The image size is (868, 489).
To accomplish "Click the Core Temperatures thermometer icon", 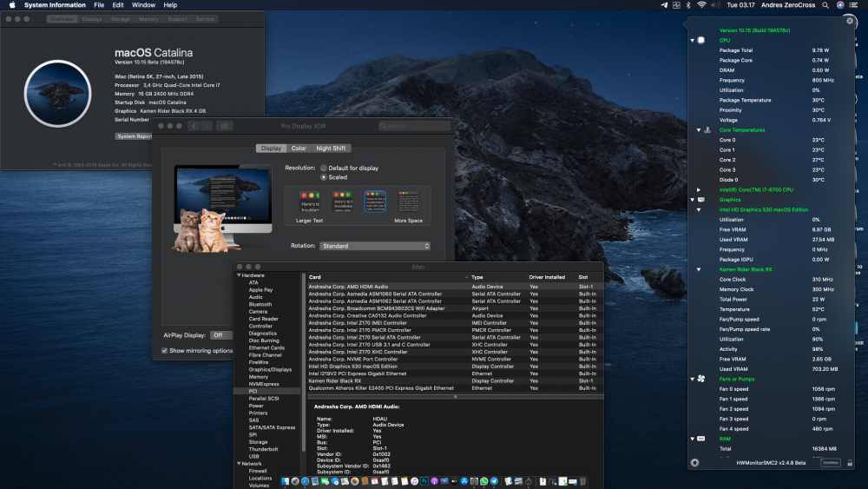I will (707, 129).
